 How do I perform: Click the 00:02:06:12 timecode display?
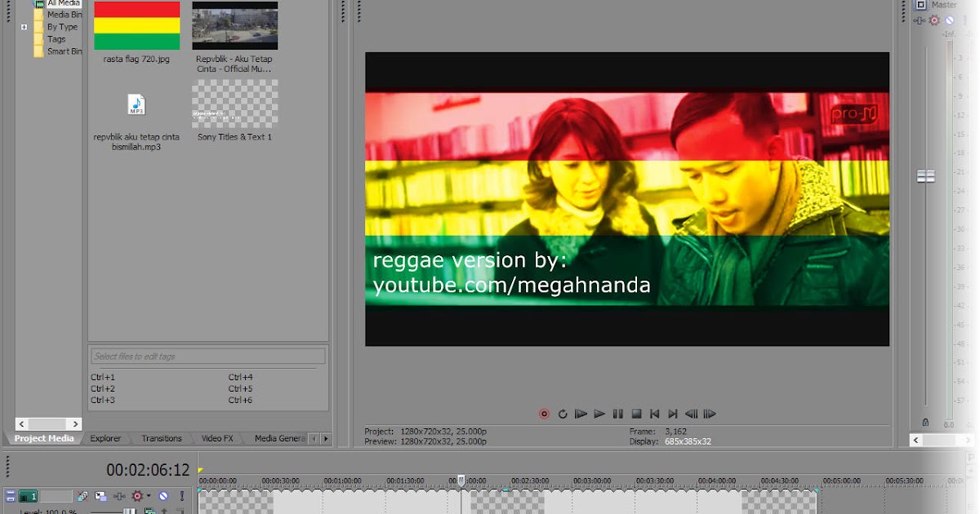click(x=148, y=470)
